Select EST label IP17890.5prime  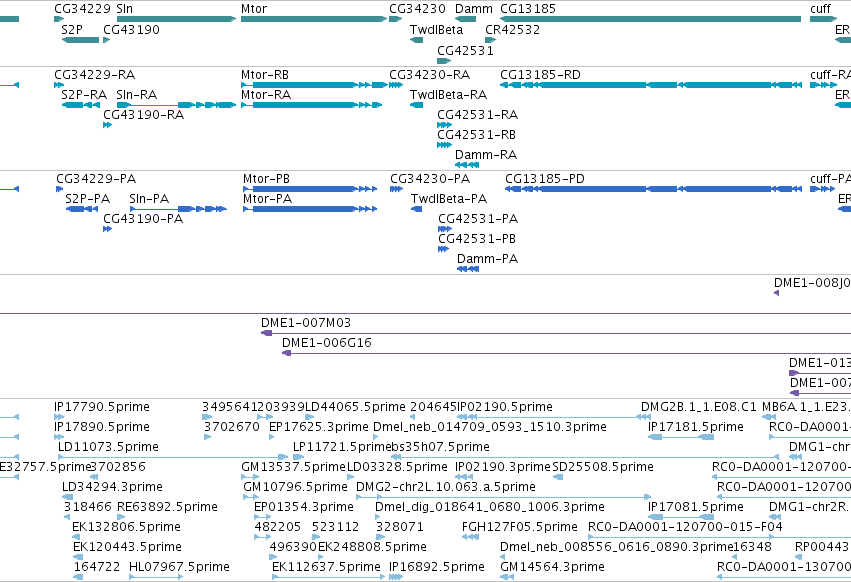[x=102, y=427]
